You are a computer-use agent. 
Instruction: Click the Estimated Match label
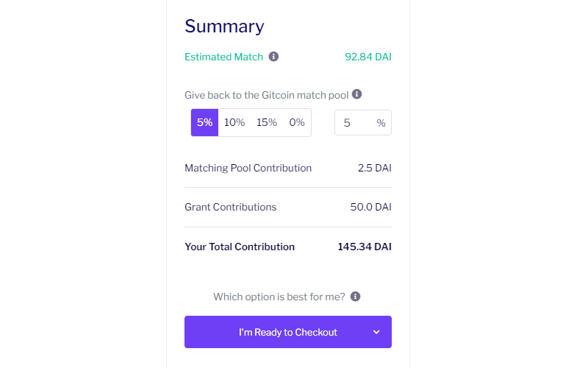[224, 57]
